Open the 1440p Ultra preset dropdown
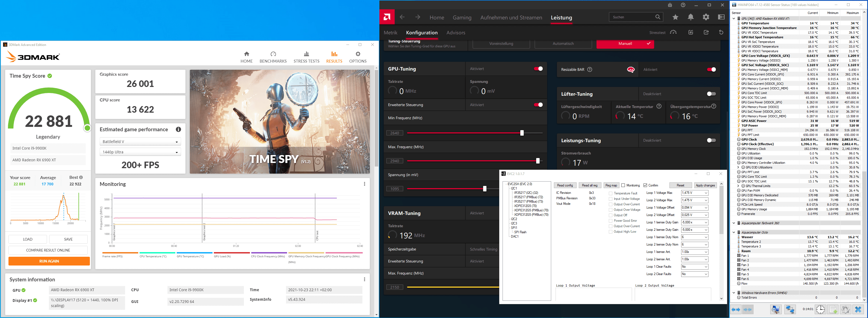Screen dimensions: 868x318 (140, 152)
